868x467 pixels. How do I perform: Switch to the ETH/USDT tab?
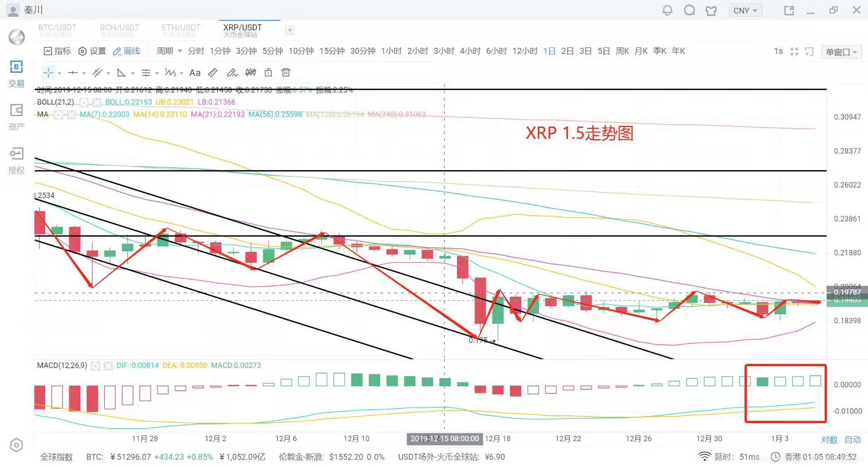pyautogui.click(x=181, y=30)
